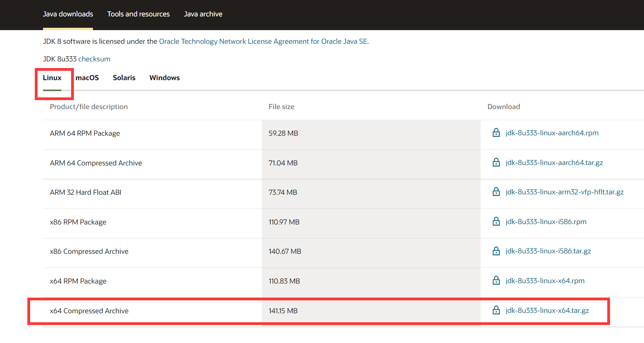644x343 pixels.
Task: Select the Linux platform tab
Action: coord(52,78)
